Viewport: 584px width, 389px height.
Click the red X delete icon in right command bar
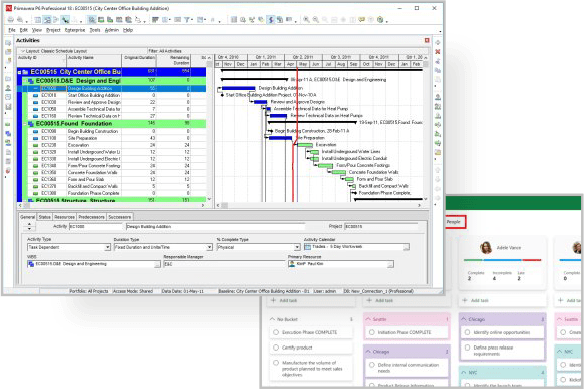click(x=438, y=51)
